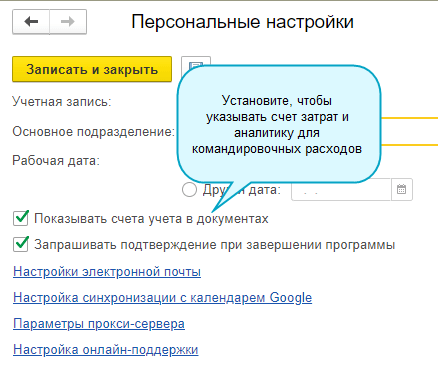
Task: Click the Учетная запись label text
Action: (x=62, y=102)
